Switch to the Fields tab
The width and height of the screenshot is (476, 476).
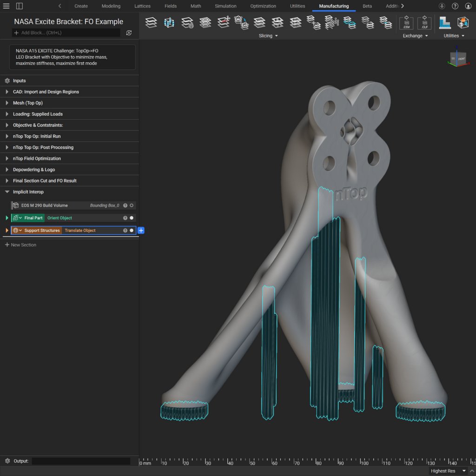click(x=171, y=6)
